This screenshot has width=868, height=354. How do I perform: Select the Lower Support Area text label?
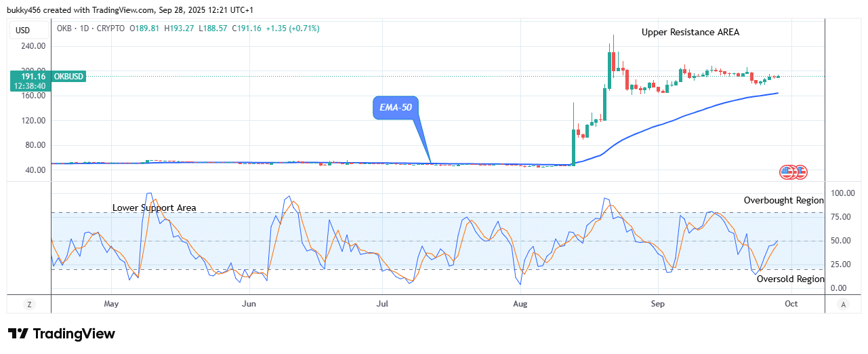tap(154, 208)
